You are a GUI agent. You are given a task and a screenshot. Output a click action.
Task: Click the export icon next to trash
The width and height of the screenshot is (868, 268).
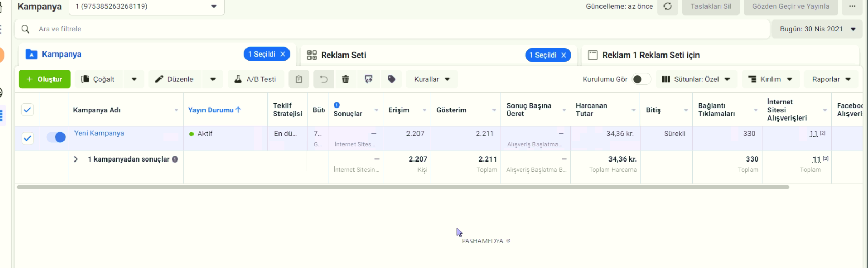click(x=369, y=79)
